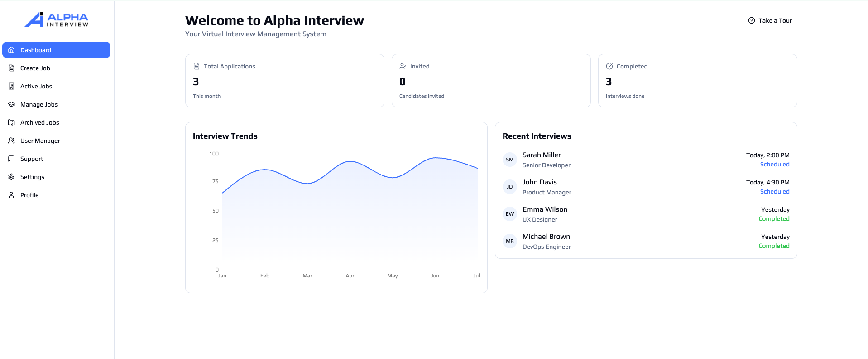
Task: Open the Profile menu item
Action: [x=29, y=195]
